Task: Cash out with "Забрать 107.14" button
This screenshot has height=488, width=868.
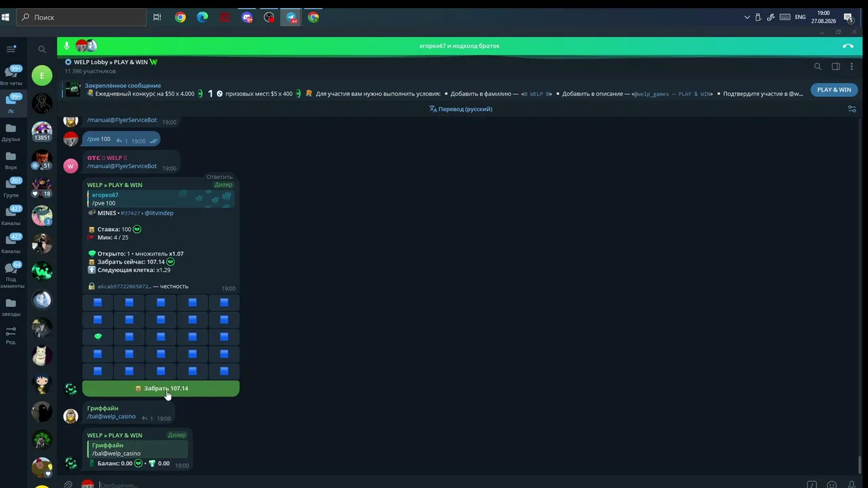Action: click(161, 388)
